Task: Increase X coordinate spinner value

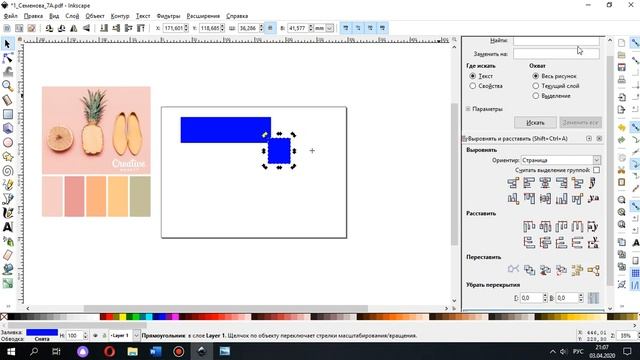Action: 186,26
